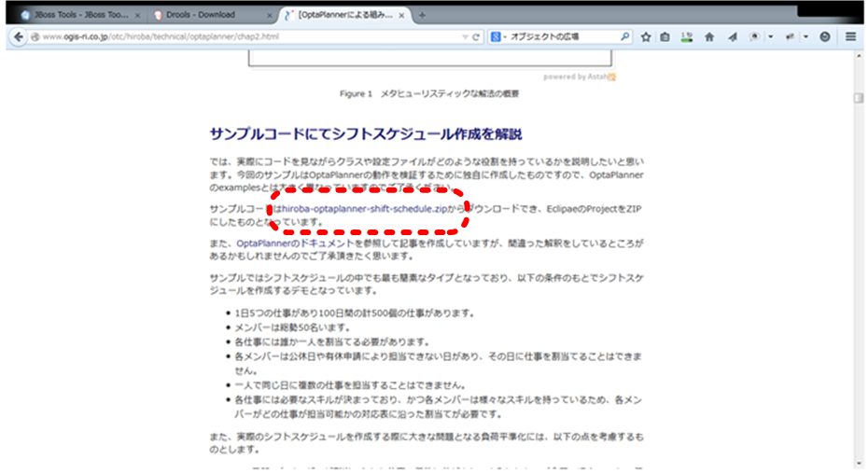Expand the arrow beside the small addon icon

tap(806, 37)
